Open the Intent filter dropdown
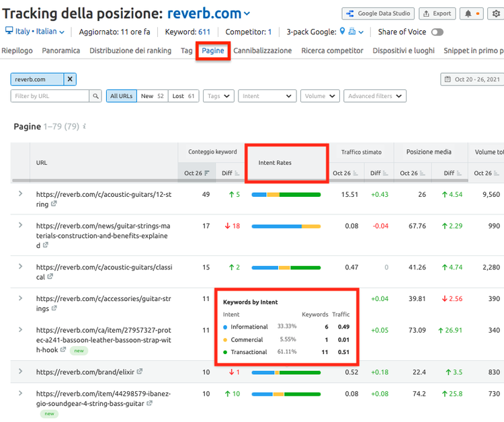The image size is (504, 422). tap(267, 96)
